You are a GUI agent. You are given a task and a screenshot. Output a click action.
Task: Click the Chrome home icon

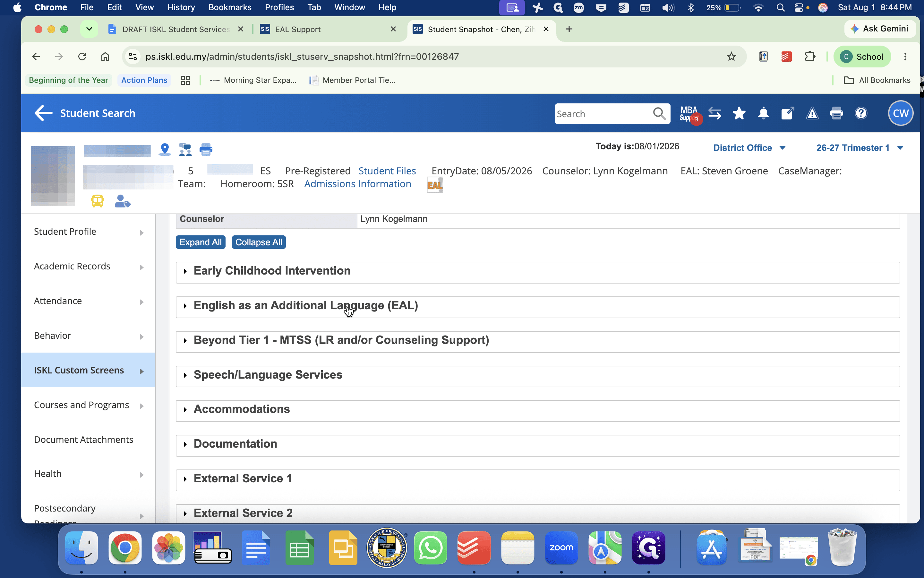[x=105, y=57]
